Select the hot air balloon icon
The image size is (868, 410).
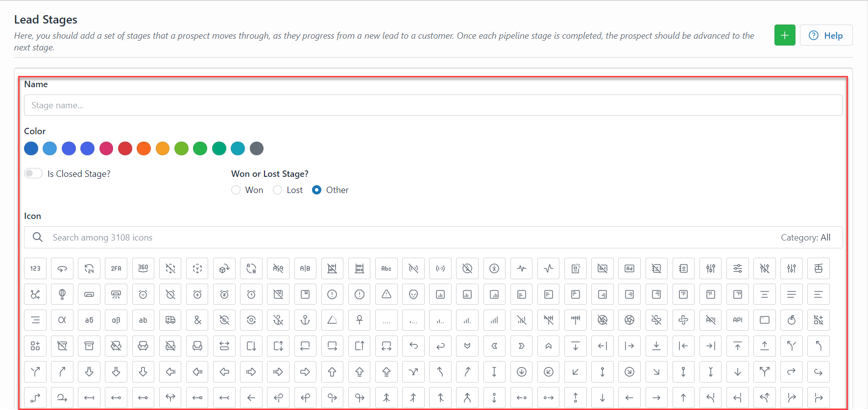pos(62,294)
